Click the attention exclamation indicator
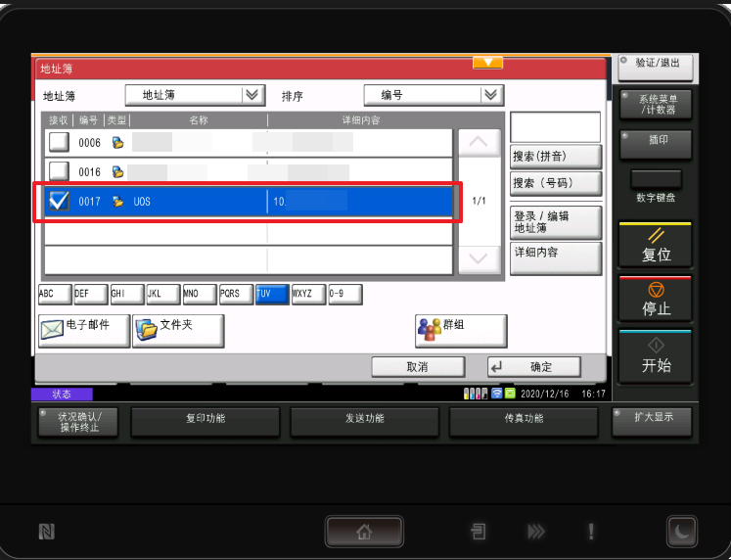Viewport: 731px width, 560px height. (x=591, y=532)
